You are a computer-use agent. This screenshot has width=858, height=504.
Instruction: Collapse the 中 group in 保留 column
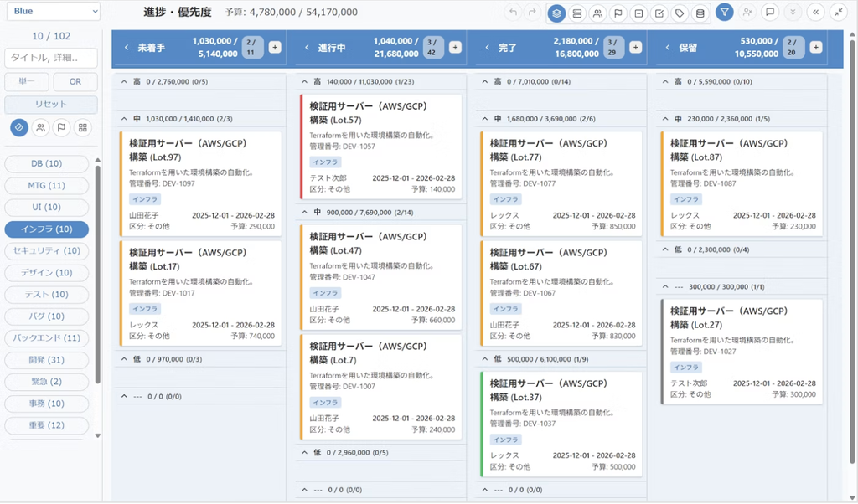(x=665, y=119)
